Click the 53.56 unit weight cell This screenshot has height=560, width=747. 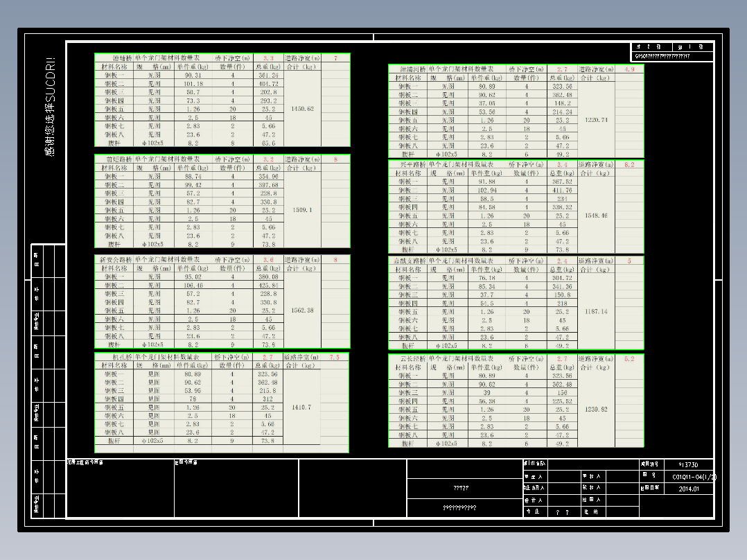click(487, 112)
